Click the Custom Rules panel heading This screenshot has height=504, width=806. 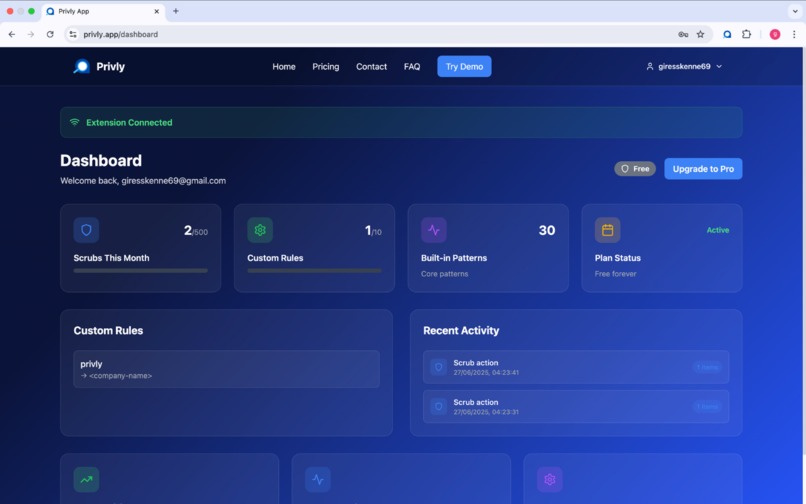108,331
